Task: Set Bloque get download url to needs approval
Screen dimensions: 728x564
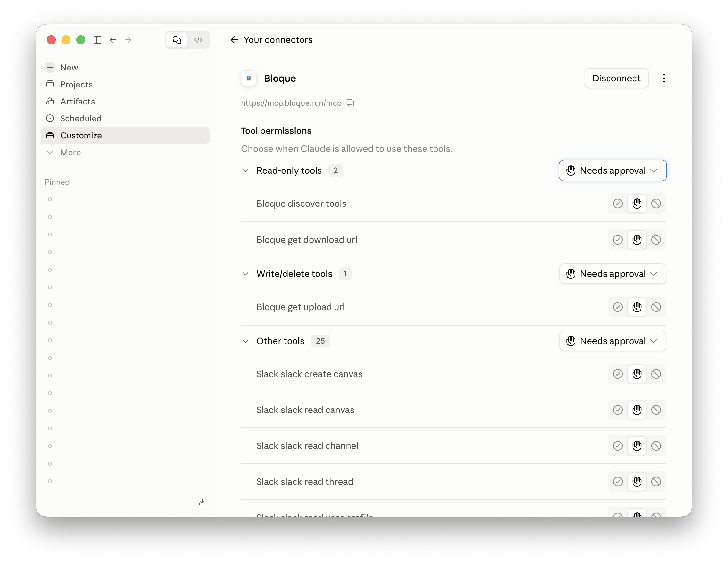Action: tap(637, 240)
